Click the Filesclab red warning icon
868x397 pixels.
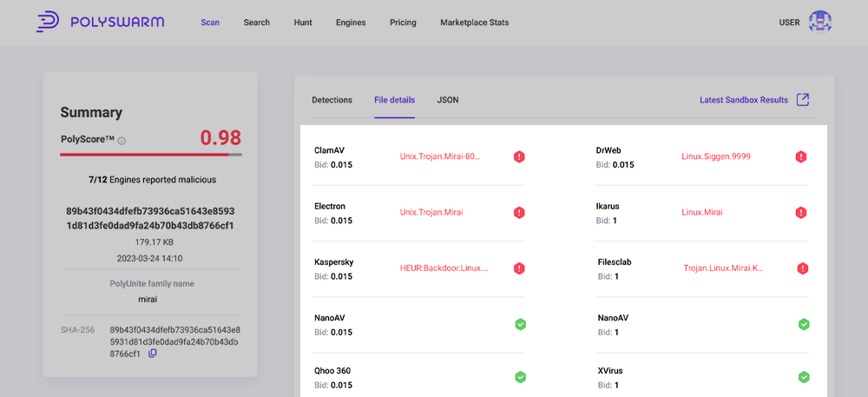click(803, 269)
